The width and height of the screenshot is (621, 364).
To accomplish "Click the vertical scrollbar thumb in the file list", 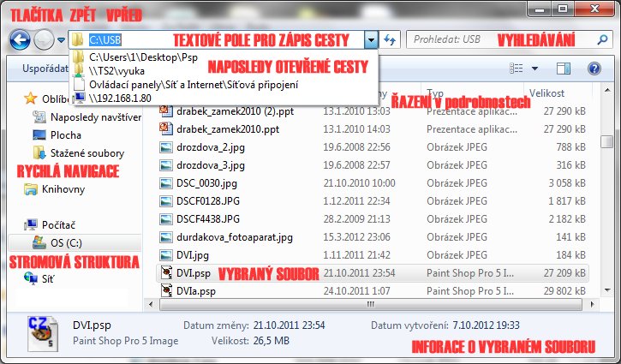I will 606,141.
